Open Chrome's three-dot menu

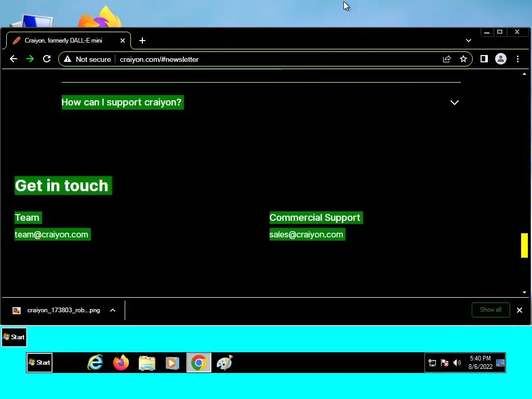pyautogui.click(x=517, y=59)
